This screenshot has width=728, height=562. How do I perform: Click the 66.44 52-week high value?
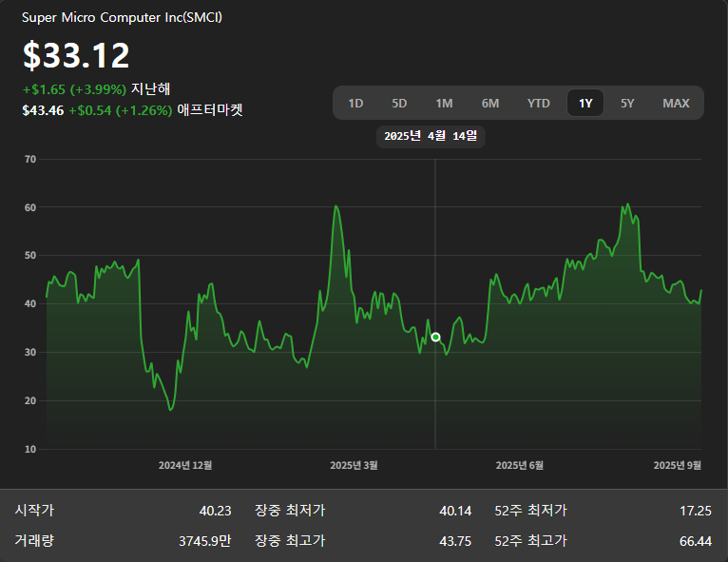(x=696, y=541)
